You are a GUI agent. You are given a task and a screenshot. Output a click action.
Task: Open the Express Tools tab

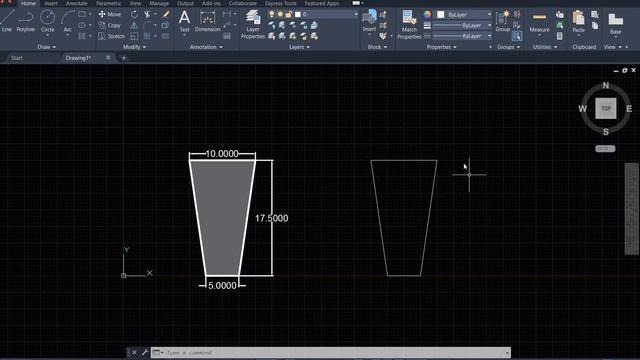pyautogui.click(x=280, y=3)
